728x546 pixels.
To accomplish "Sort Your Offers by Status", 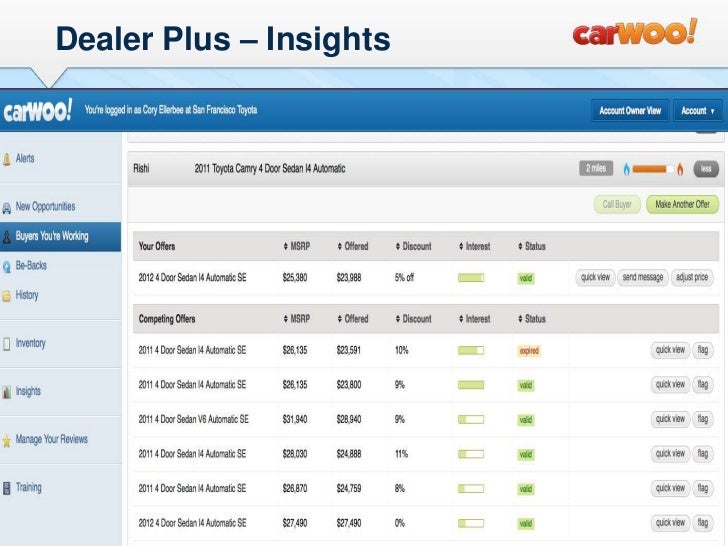I will 532,246.
